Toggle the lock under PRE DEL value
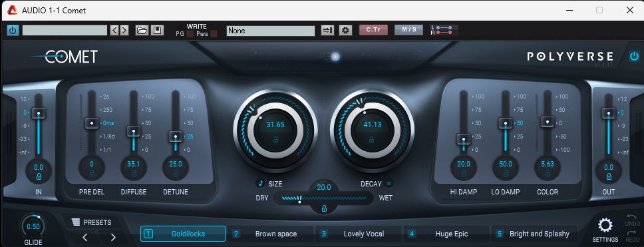Image resolution: width=644 pixels, height=247 pixels. (92, 174)
